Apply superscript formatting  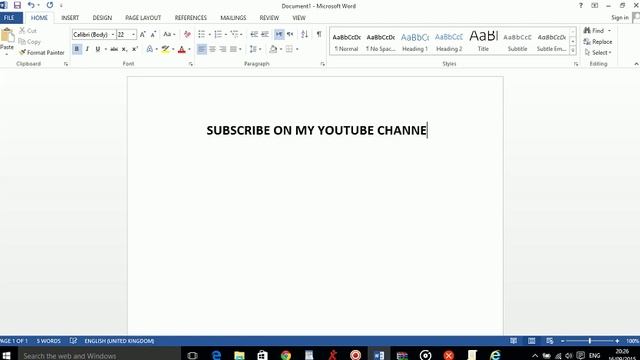pos(135,49)
